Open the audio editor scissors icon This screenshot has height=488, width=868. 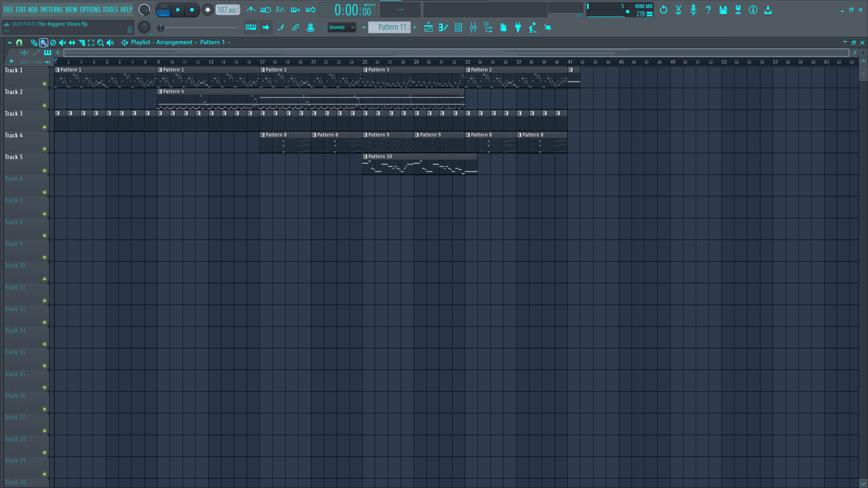(x=679, y=9)
